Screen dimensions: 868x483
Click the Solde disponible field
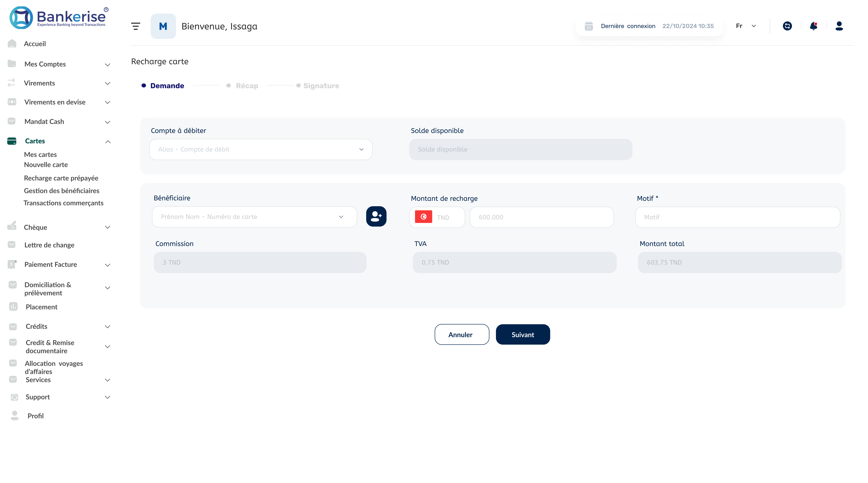tap(521, 149)
